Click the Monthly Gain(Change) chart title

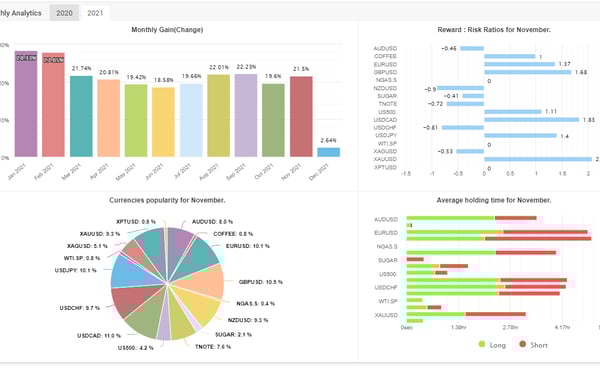(167, 30)
